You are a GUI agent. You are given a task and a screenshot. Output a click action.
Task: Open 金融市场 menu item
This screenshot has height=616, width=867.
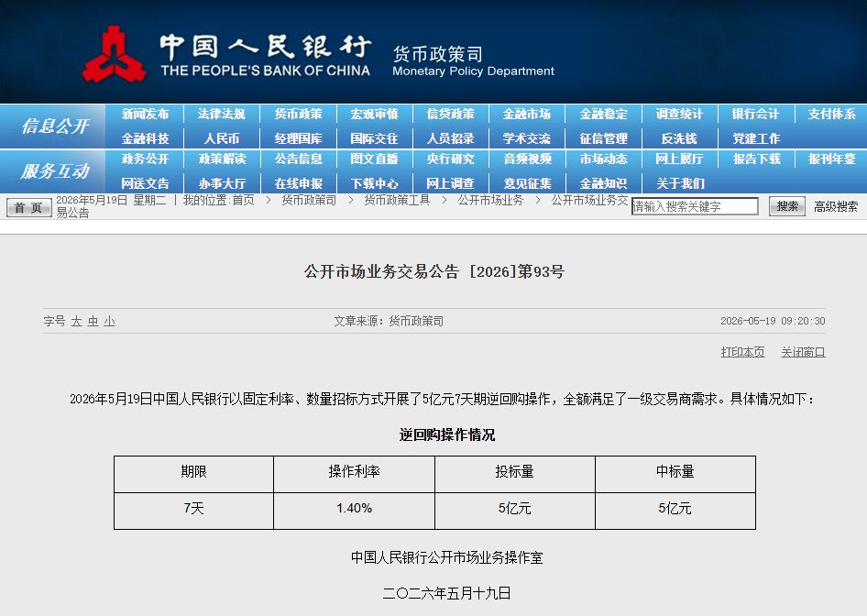click(x=527, y=114)
